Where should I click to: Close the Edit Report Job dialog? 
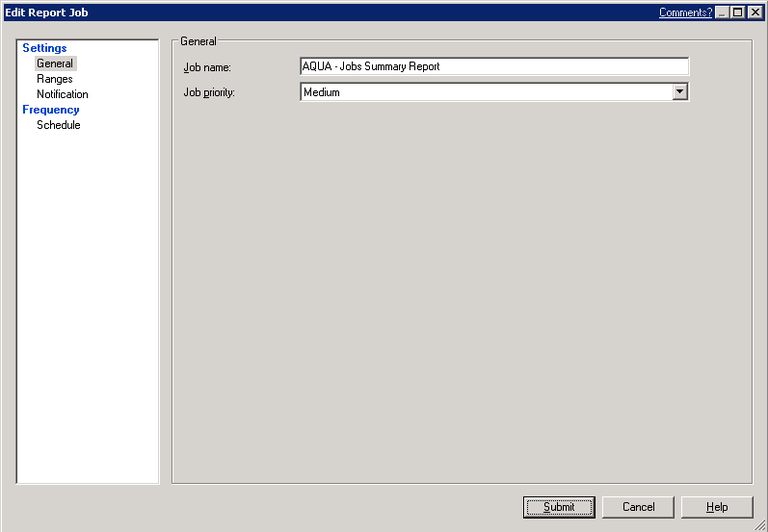tap(755, 12)
